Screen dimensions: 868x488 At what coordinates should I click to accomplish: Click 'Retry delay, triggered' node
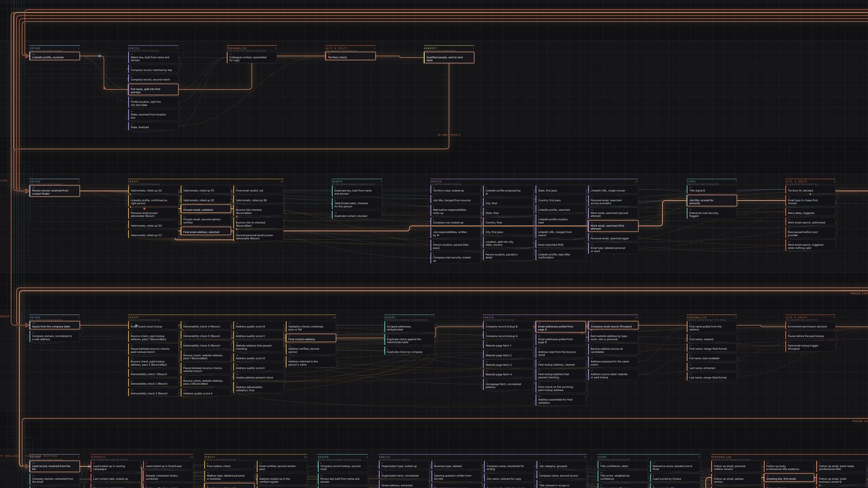(x=811, y=213)
